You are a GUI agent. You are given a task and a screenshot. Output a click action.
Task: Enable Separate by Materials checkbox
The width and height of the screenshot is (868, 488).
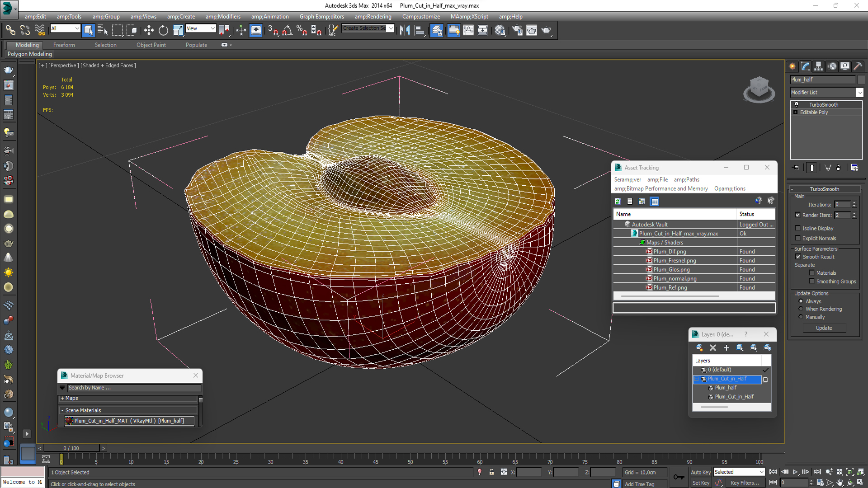coord(811,273)
